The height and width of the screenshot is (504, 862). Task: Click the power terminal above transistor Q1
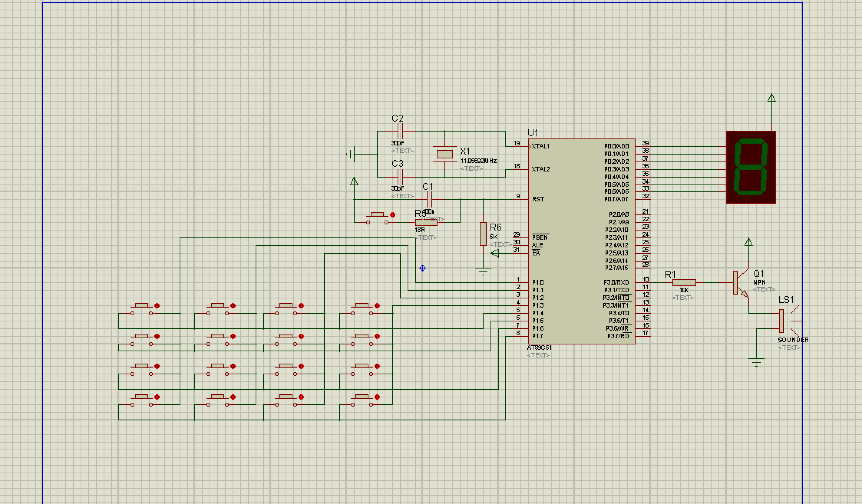[748, 242]
